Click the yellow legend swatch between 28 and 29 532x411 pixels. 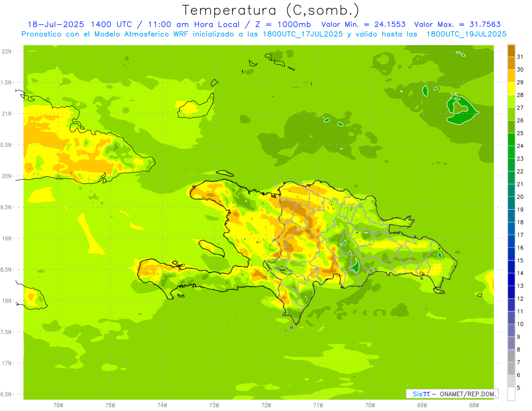pyautogui.click(x=511, y=88)
